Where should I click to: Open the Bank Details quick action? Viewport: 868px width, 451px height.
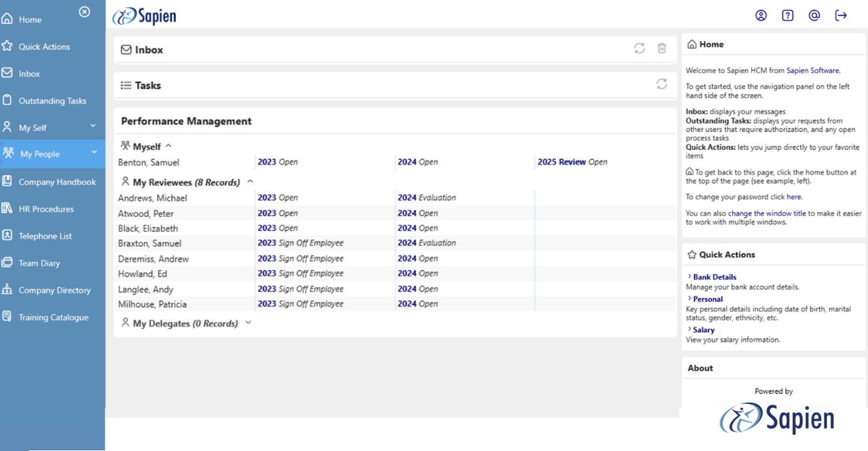pos(714,277)
